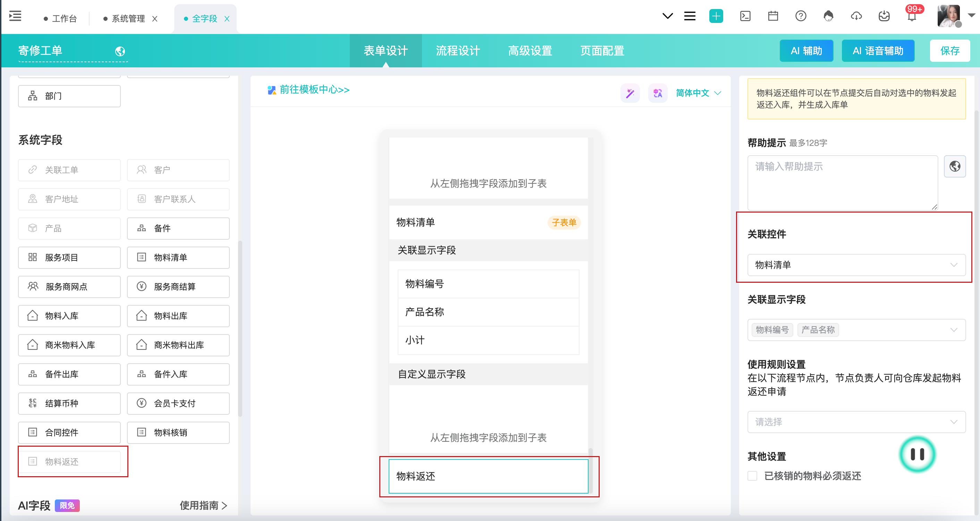
Task: Select the 备件 system field
Action: 178,229
